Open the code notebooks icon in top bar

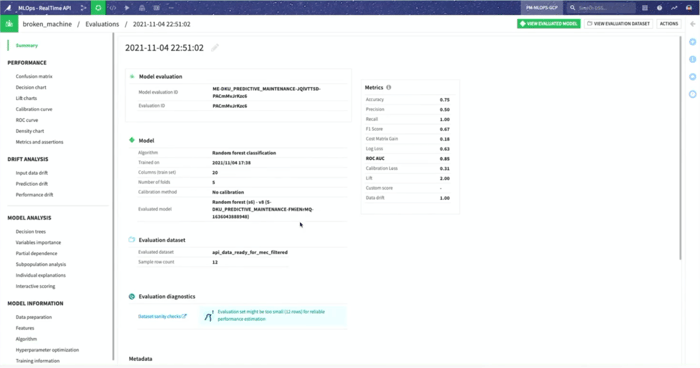pyautogui.click(x=113, y=8)
